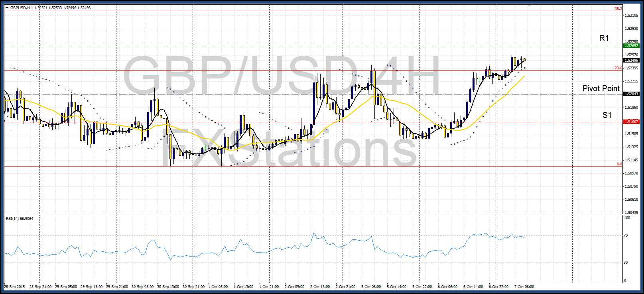The image size is (644, 294).
Task: Select the Pivot Point text label
Action: pos(601,88)
